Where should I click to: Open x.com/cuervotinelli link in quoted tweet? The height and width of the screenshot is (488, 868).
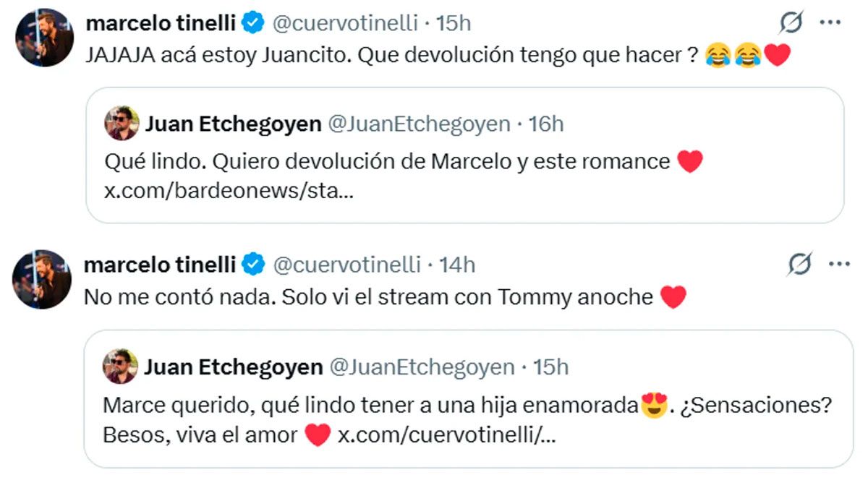pos(446,436)
